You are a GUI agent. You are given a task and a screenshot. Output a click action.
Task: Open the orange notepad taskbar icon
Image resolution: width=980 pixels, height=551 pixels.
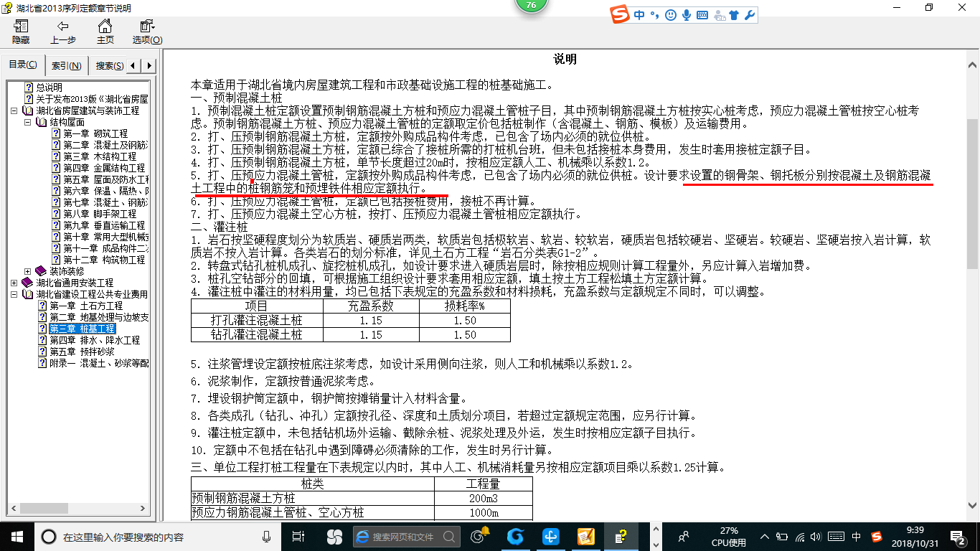click(x=586, y=536)
